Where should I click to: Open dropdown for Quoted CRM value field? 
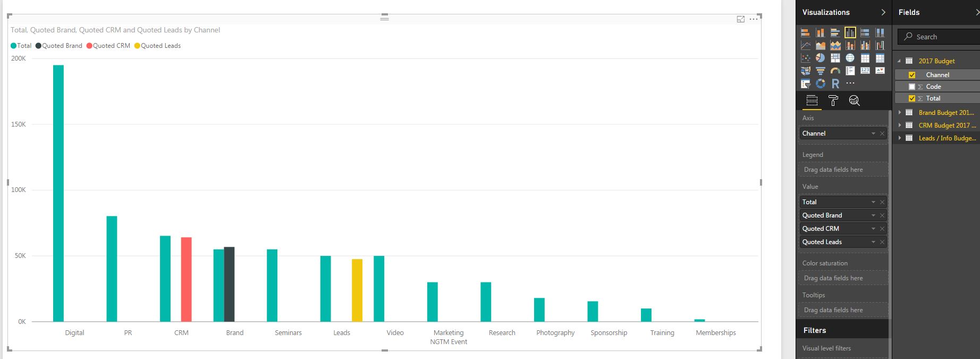(873, 229)
